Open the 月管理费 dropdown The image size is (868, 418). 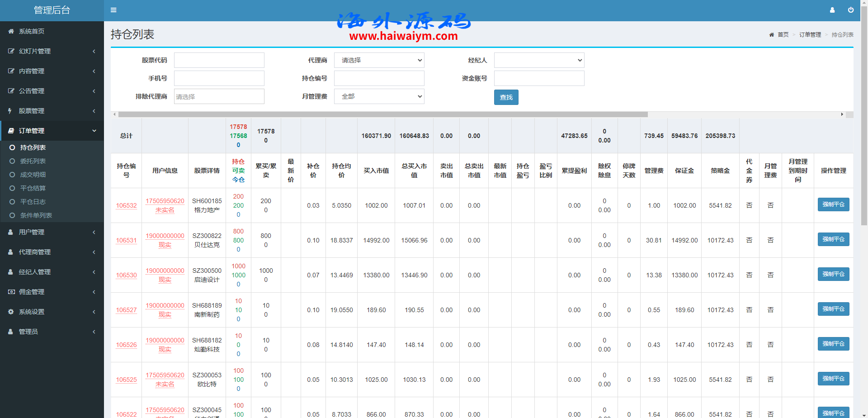(x=379, y=96)
